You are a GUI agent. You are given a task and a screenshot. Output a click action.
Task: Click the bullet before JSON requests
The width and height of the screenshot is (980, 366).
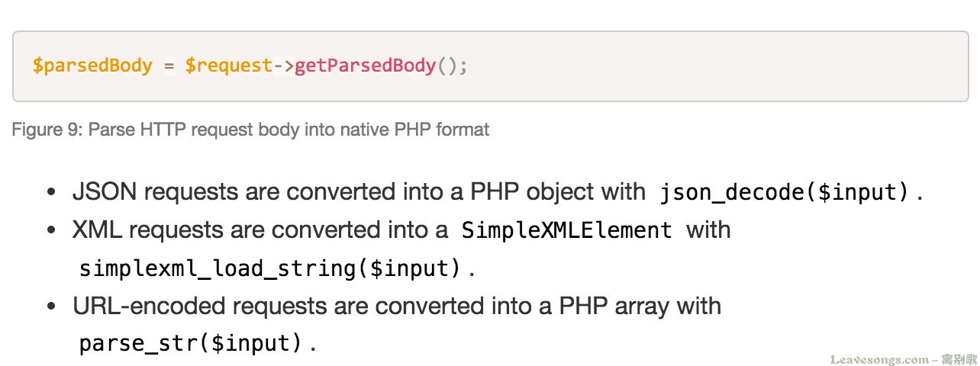pos(52,192)
